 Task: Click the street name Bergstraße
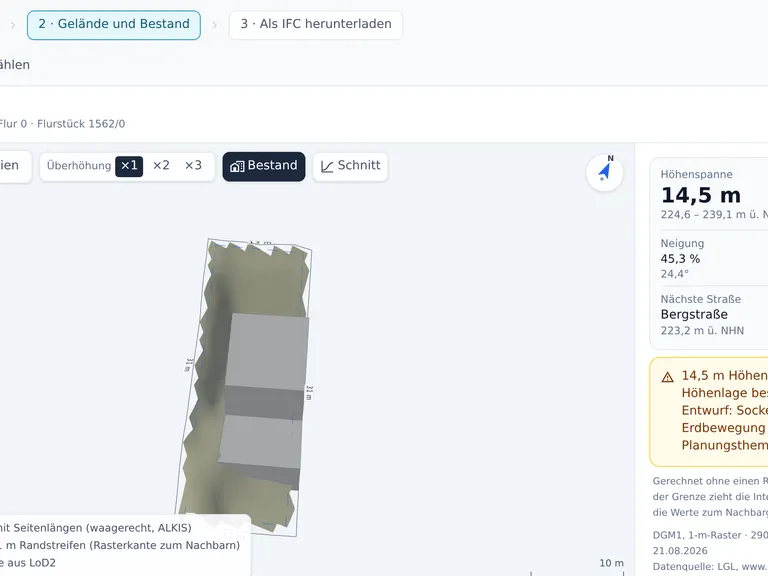[x=694, y=314]
